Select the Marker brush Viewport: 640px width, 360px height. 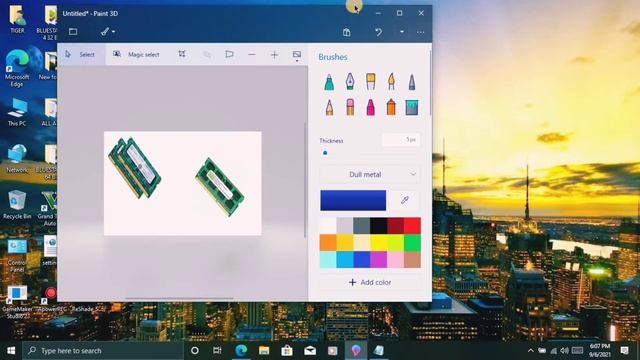coord(329,82)
